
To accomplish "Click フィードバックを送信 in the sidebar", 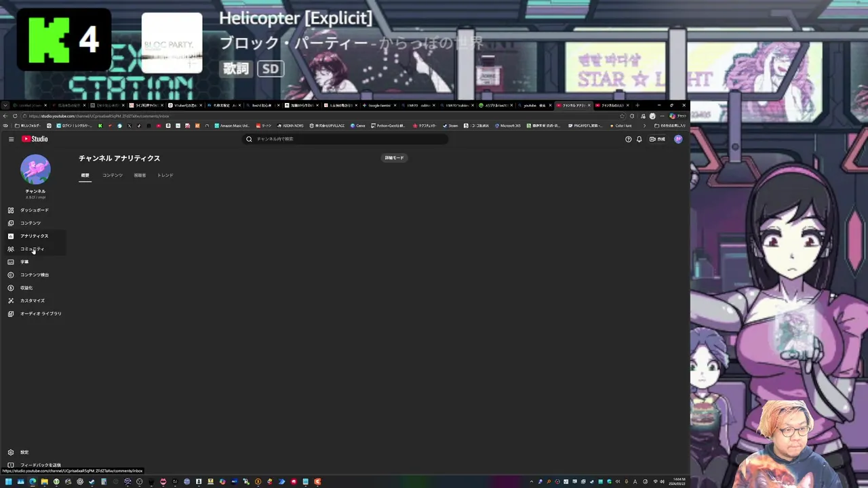I will pyautogui.click(x=34, y=465).
